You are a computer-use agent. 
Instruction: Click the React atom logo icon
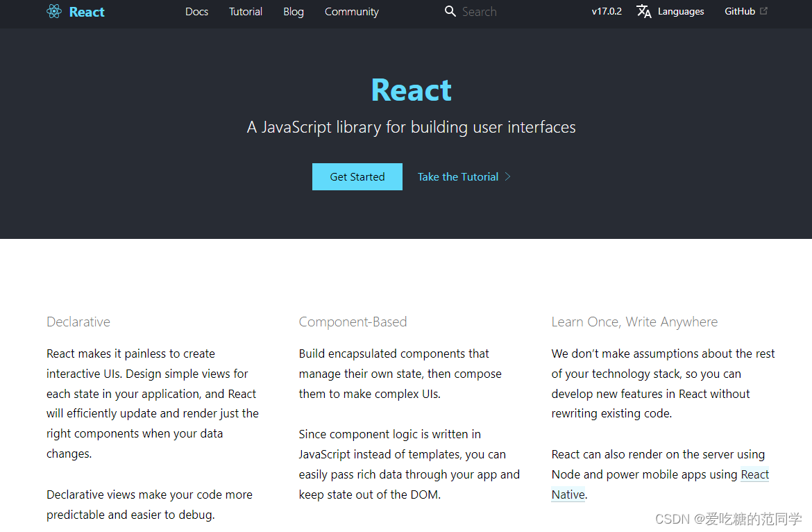point(54,11)
